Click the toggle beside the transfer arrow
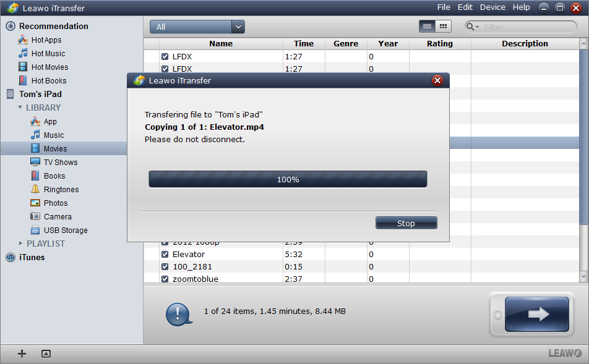 click(x=497, y=315)
